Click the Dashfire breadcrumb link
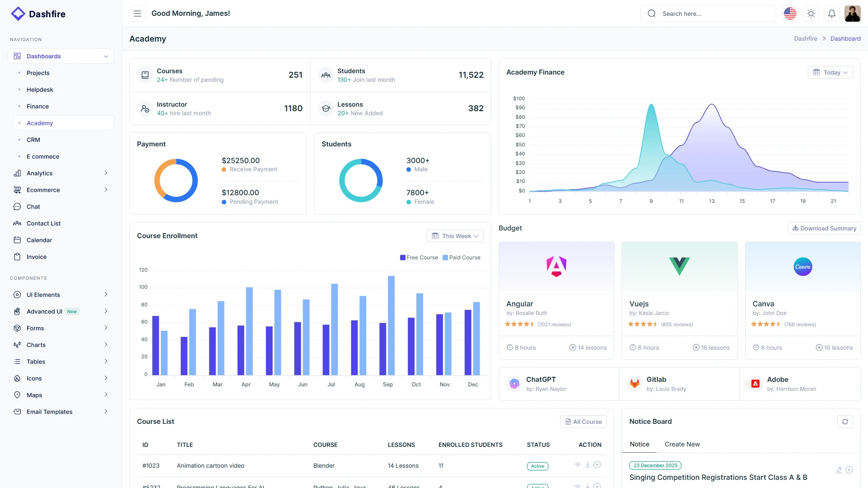This screenshot has width=868, height=488. [805, 38]
